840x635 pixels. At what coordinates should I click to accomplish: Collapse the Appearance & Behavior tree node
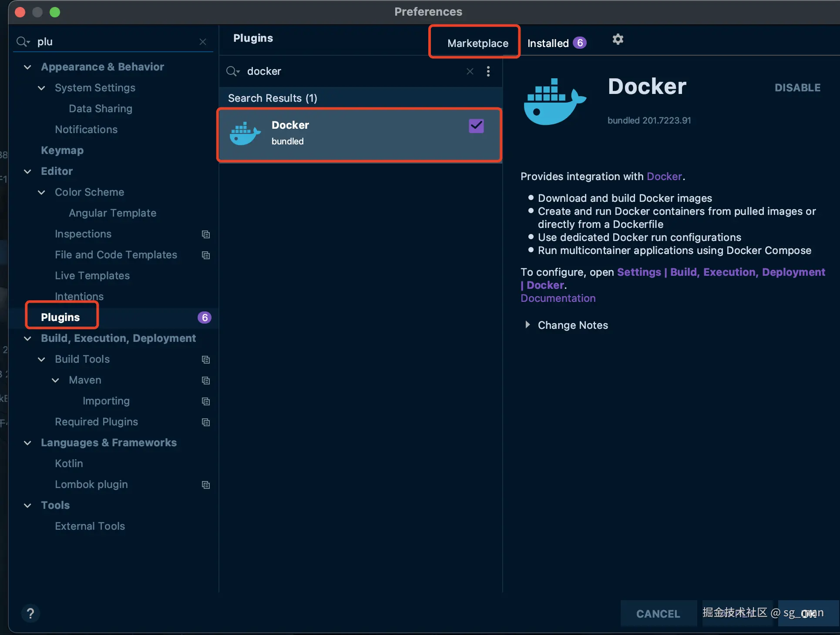27,67
